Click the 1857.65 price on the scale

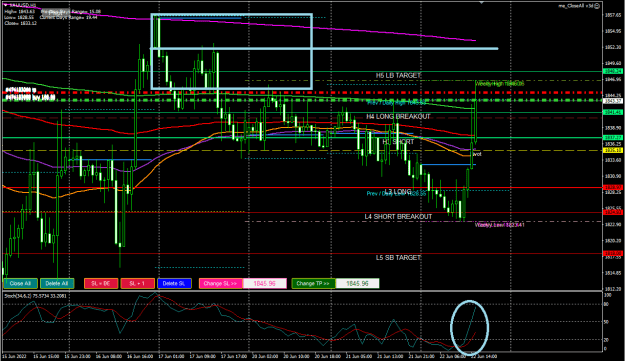[x=613, y=15]
